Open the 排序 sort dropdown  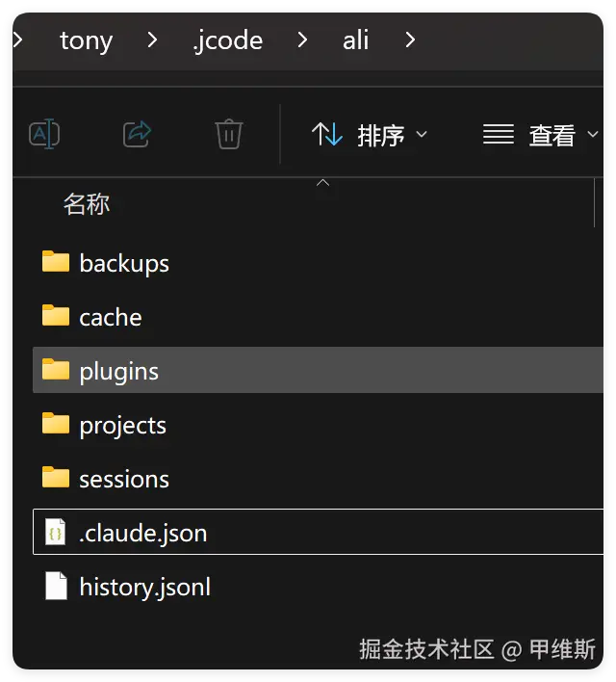pos(370,136)
